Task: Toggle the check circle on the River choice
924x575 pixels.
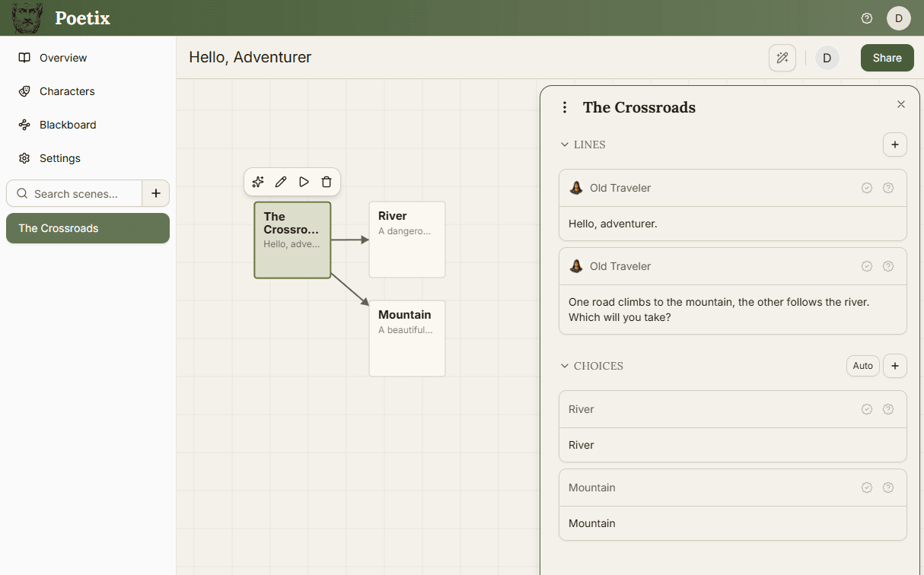Action: [x=867, y=409]
